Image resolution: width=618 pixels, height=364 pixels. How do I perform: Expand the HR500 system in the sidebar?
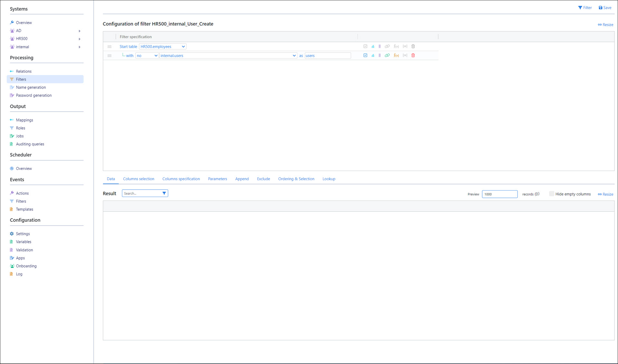coord(79,39)
